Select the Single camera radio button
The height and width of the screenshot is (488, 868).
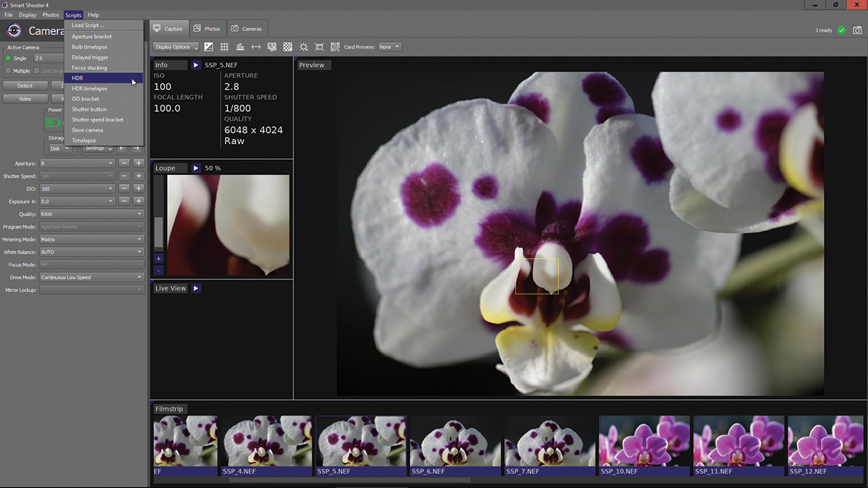click(x=9, y=58)
